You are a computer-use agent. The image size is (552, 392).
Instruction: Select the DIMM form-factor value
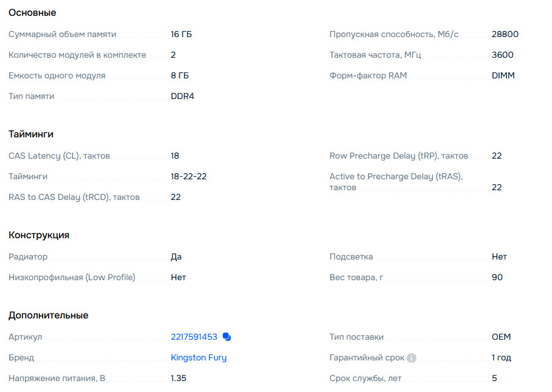503,75
